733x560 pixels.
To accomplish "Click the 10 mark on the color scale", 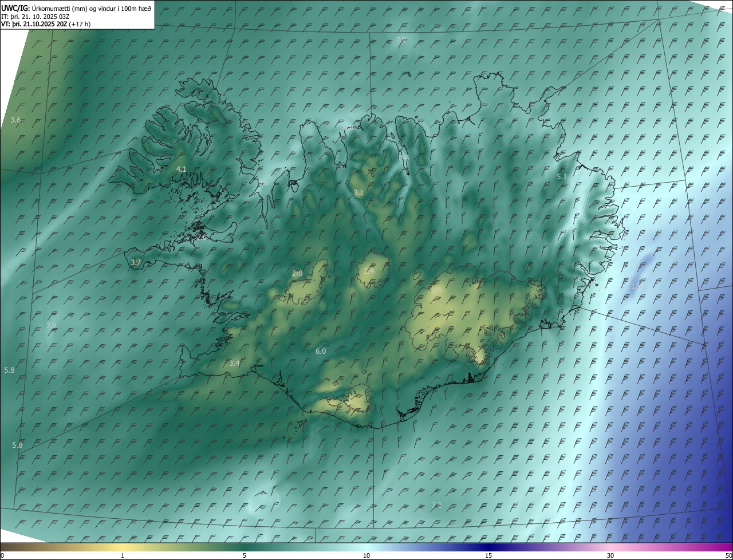I will point(366,556).
